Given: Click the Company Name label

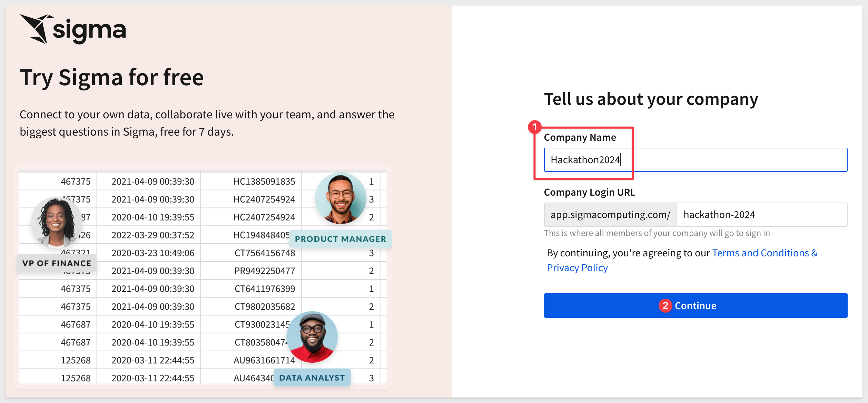Looking at the screenshot, I should tap(580, 137).
